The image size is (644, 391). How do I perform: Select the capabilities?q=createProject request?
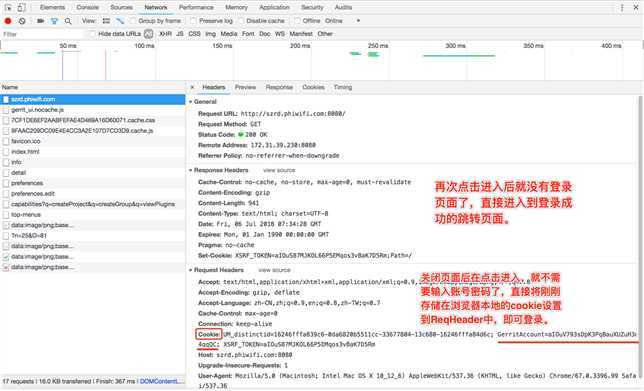[93, 204]
